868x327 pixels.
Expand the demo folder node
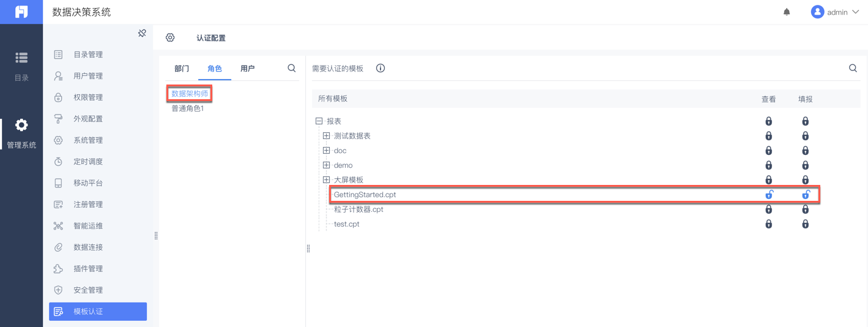[327, 165]
